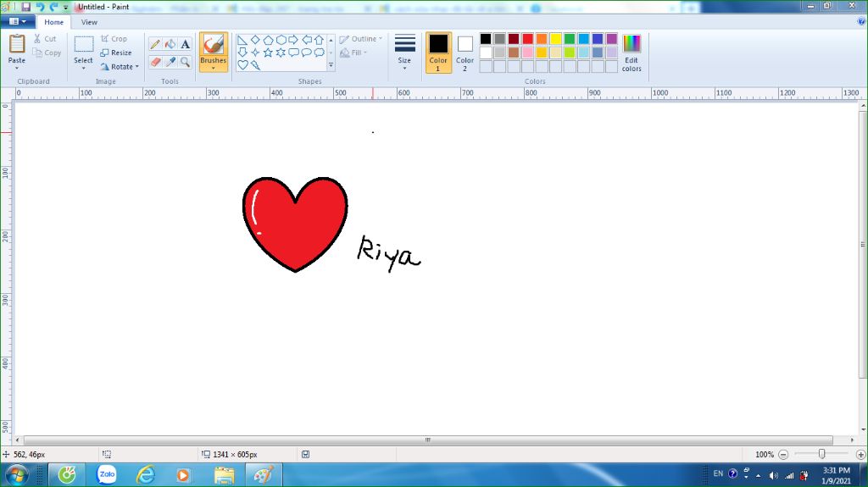Click the Copy button

point(47,53)
